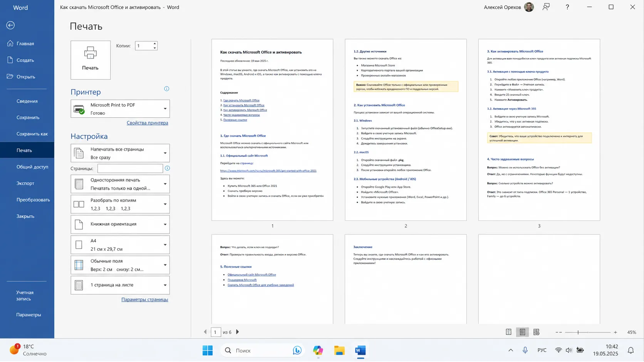Open the Windows Start button
644x362 pixels.
click(x=208, y=350)
